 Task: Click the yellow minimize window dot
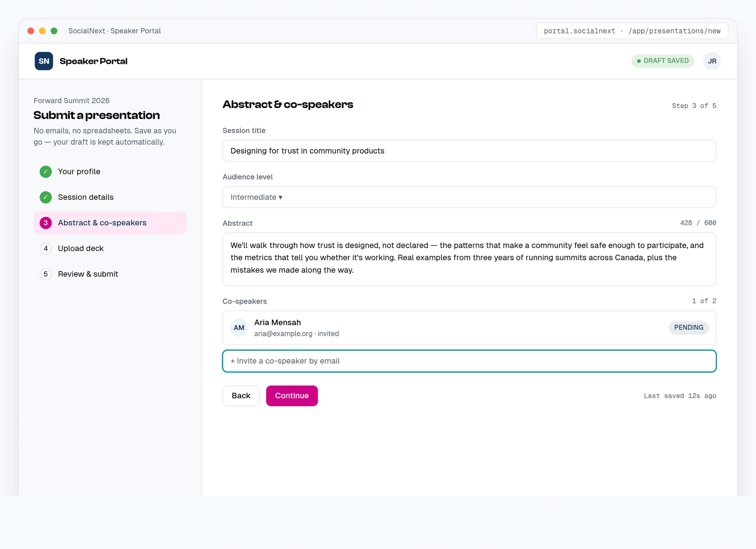pyautogui.click(x=43, y=31)
